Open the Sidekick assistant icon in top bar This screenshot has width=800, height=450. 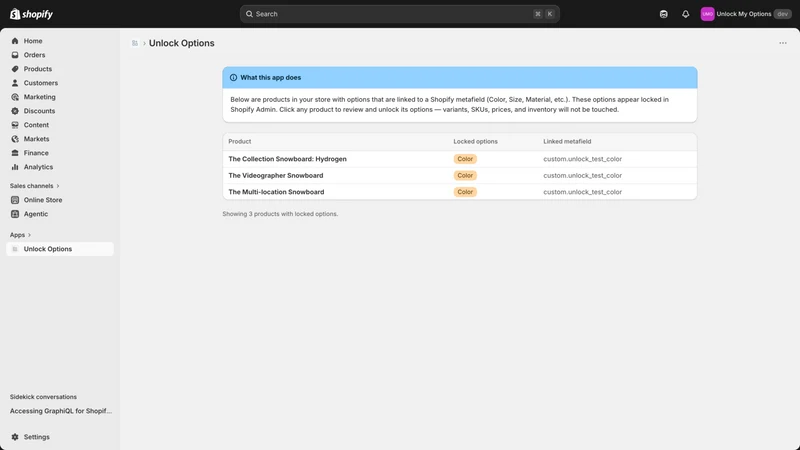pos(663,14)
